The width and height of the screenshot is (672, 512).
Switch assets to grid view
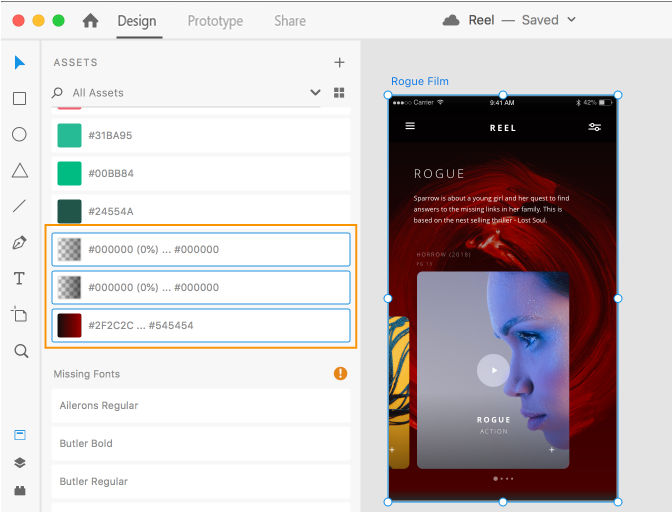339,93
